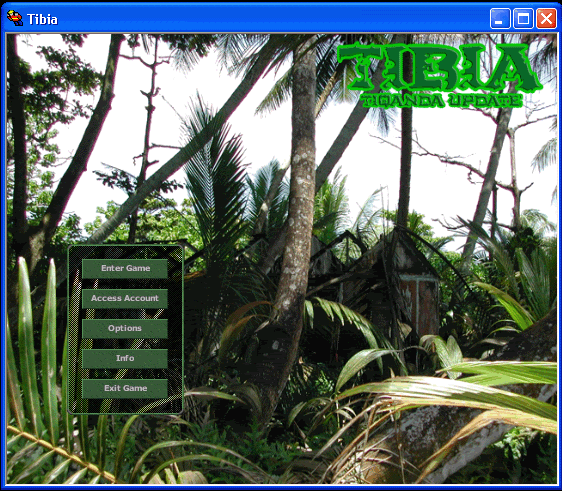
Task: Show the Info dialog
Action: 125,358
